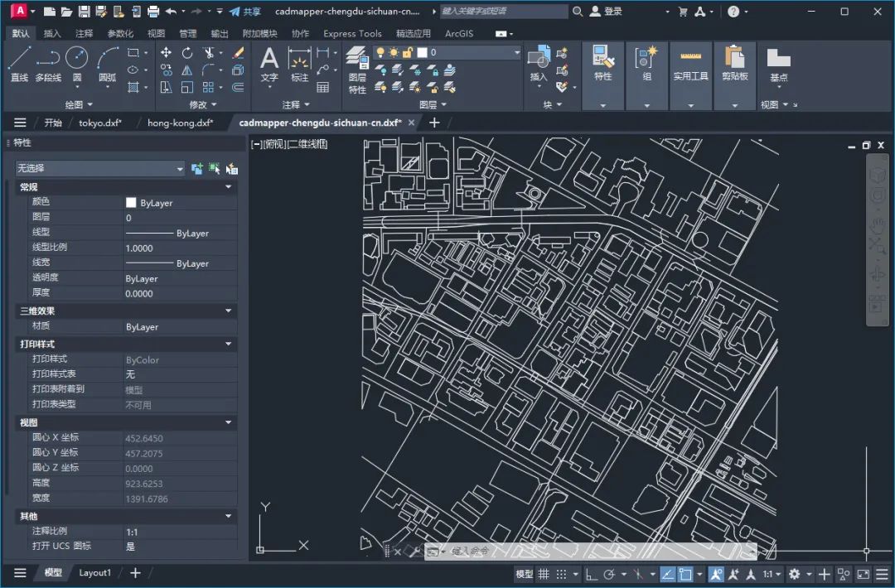Open the 特性 (Properties) ribbon button

pyautogui.click(x=603, y=64)
